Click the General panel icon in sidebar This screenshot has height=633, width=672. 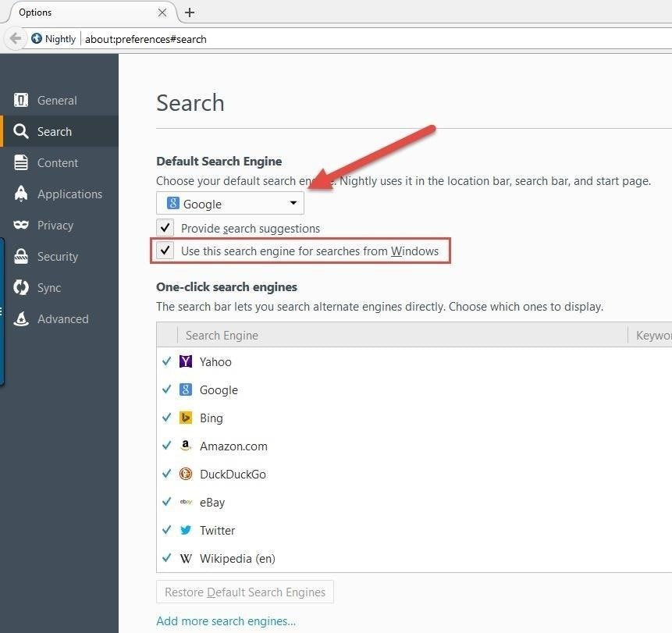coord(21,100)
